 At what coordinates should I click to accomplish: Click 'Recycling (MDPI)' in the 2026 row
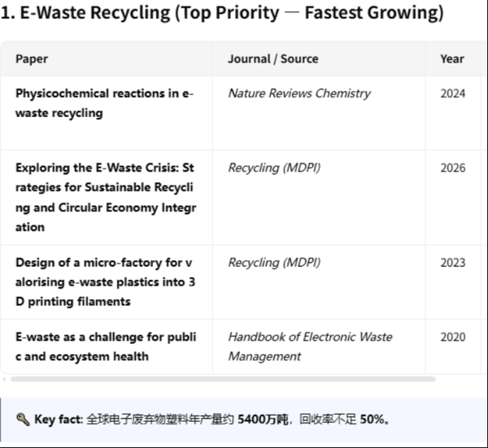coord(274,167)
